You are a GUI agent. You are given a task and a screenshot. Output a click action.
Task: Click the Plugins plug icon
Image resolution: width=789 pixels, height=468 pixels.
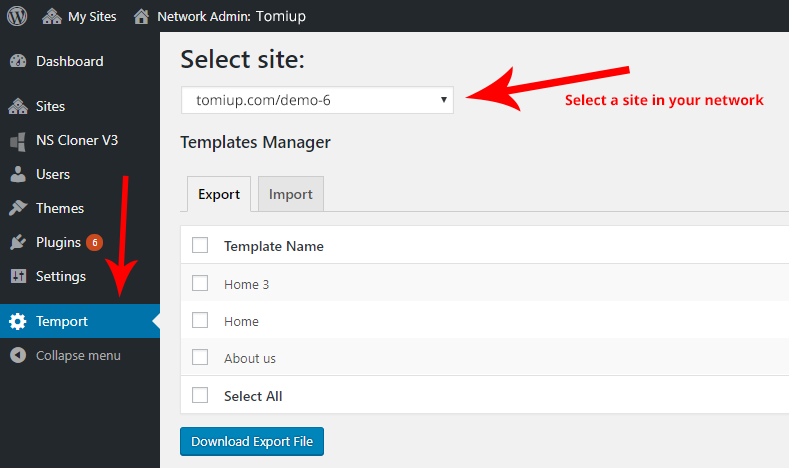[x=18, y=242]
